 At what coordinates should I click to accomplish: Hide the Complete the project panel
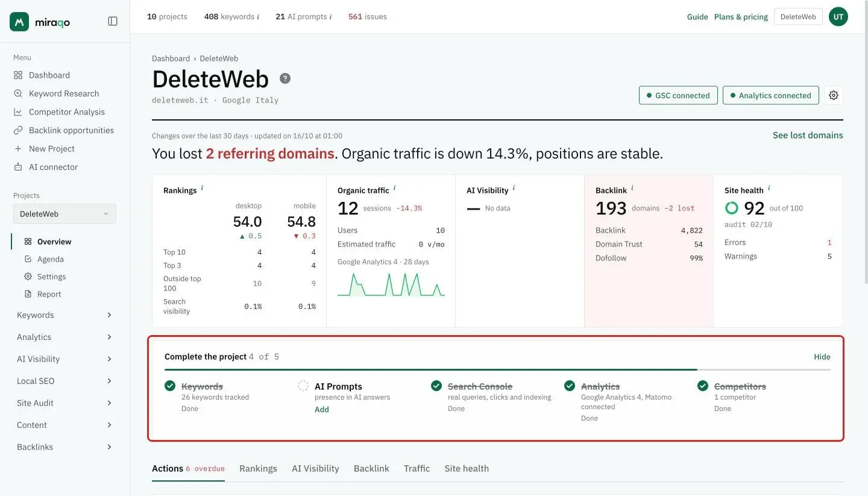[x=822, y=357]
